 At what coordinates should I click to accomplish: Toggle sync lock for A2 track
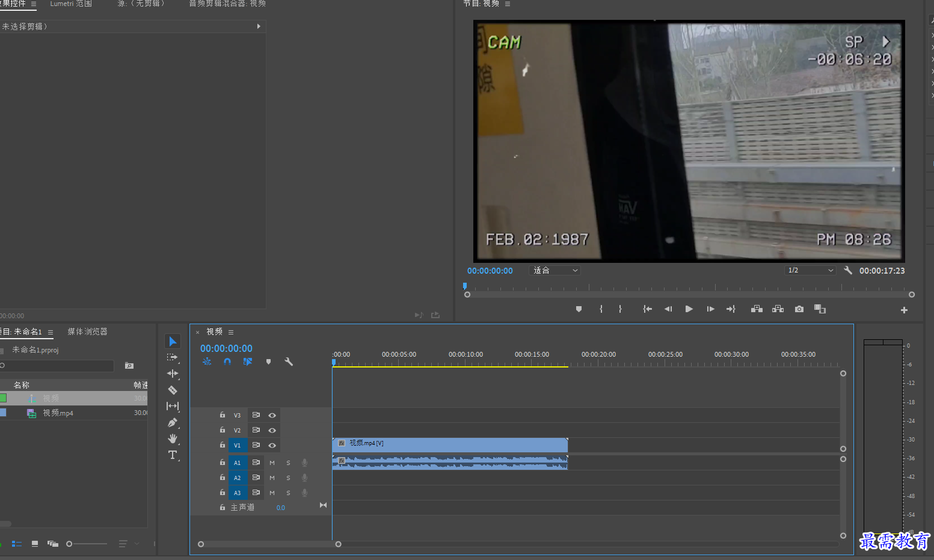click(x=256, y=478)
